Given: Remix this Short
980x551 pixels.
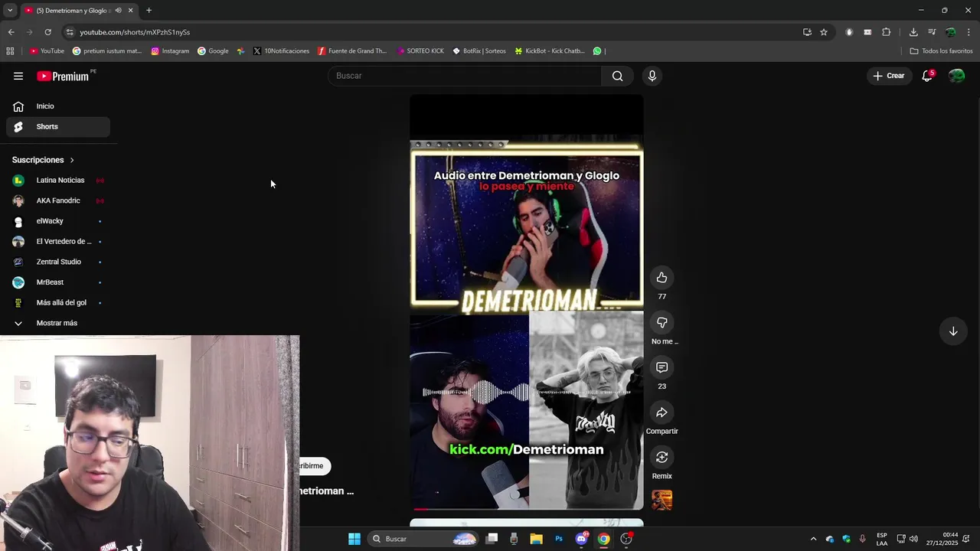Looking at the screenshot, I should tap(661, 458).
